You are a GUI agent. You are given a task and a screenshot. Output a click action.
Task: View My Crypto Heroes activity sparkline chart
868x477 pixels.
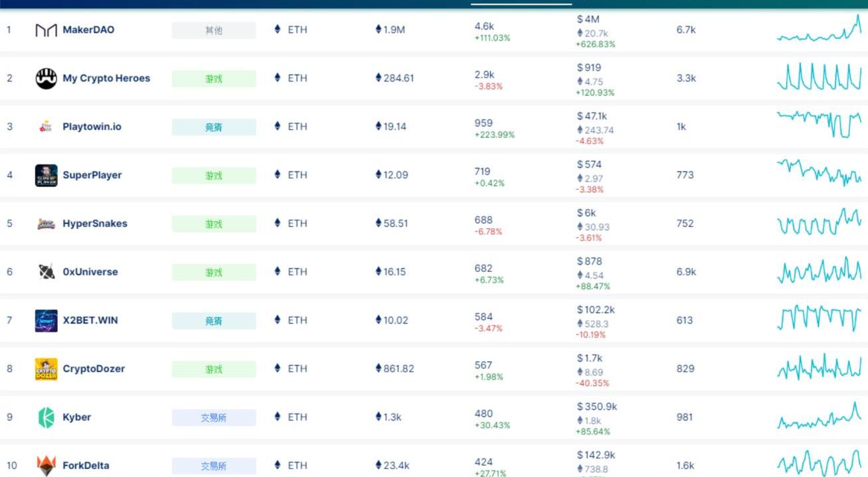click(820, 77)
